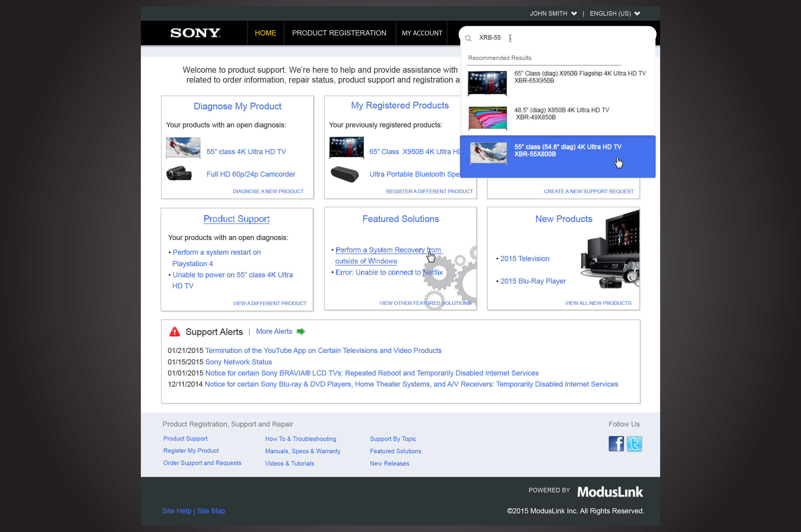Click the red Support Alerts warning icon

pos(175,331)
